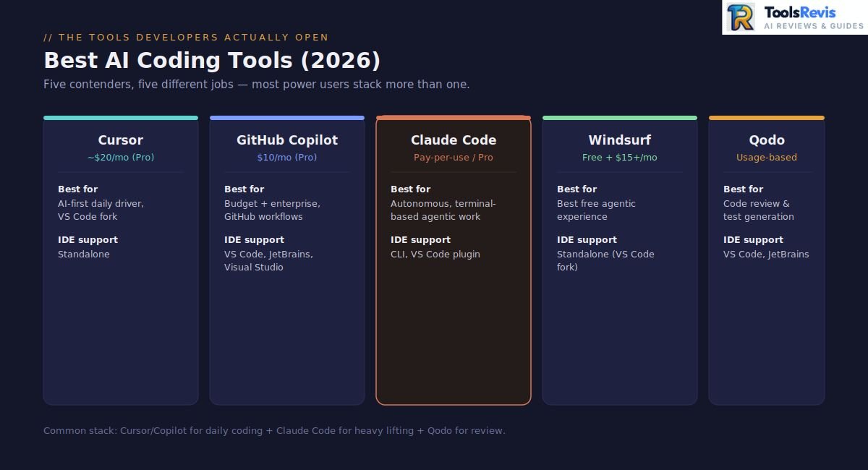Click Cursor's 'Standalone' IDE support value
The width and height of the screenshot is (868, 470).
[x=84, y=254]
